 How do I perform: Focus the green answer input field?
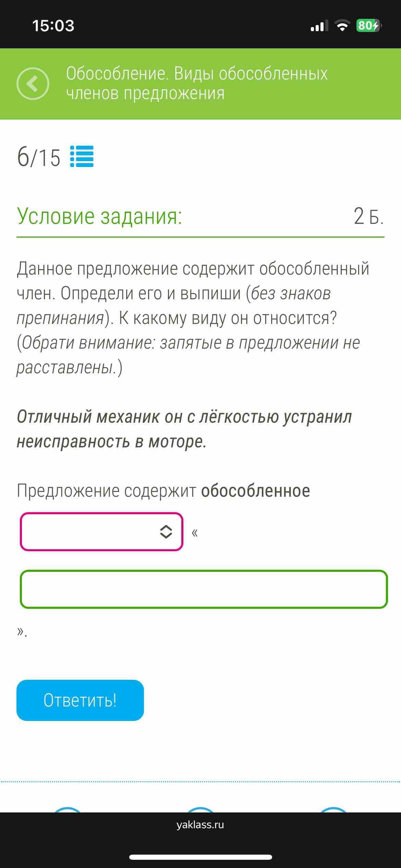pyautogui.click(x=204, y=589)
